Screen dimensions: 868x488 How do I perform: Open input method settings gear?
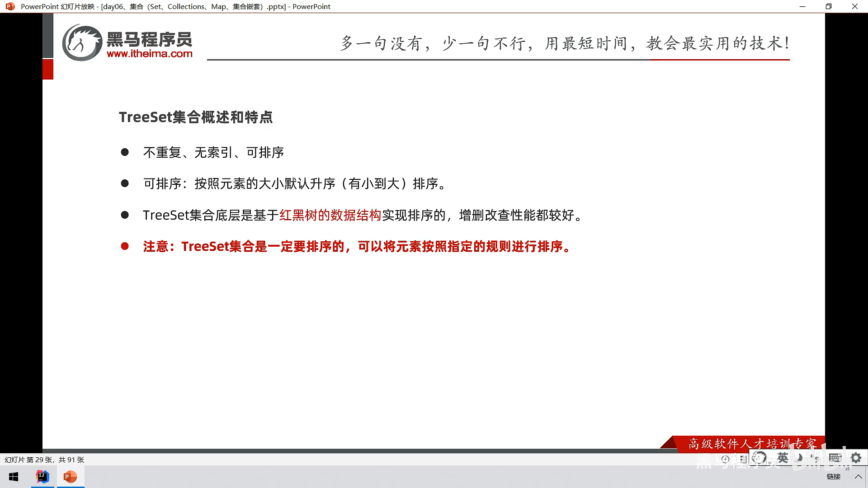pos(856,458)
